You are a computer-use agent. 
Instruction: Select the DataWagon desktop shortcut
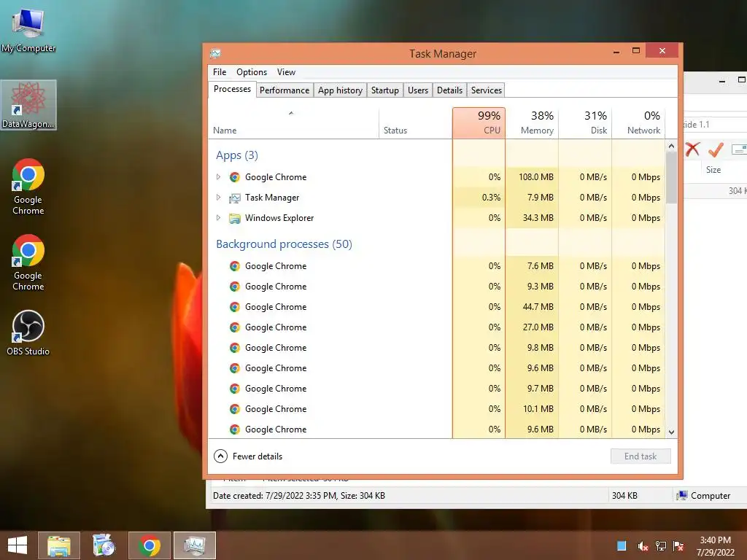(x=28, y=105)
